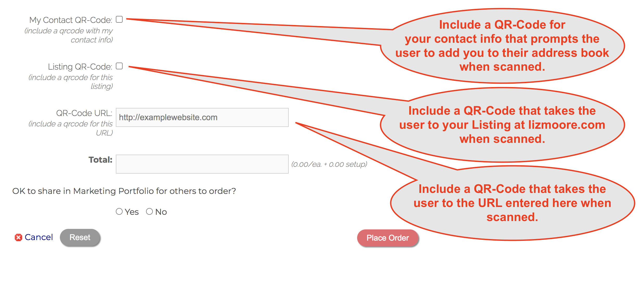Click the address book contact info callout bubble
Viewport: 644px width, 293px height.
(x=502, y=46)
